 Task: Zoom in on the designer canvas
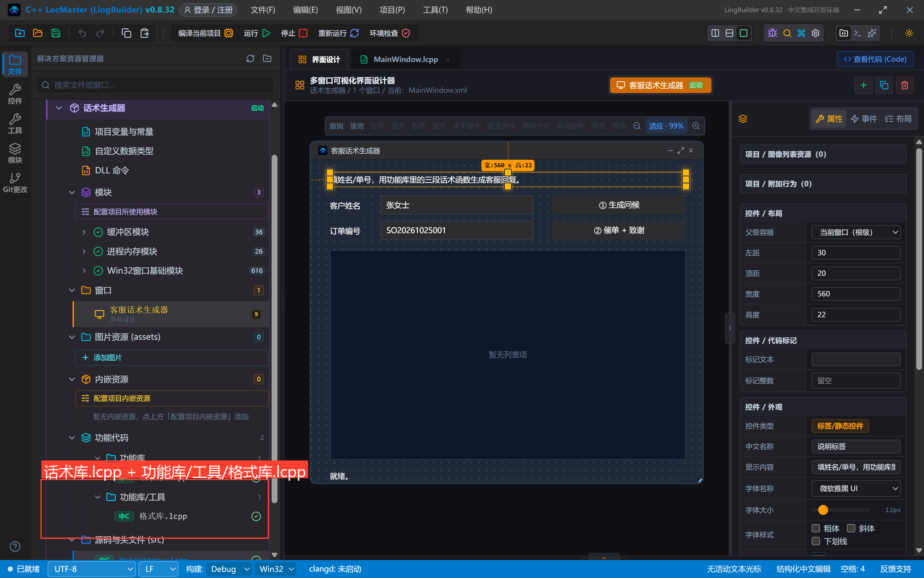(696, 126)
